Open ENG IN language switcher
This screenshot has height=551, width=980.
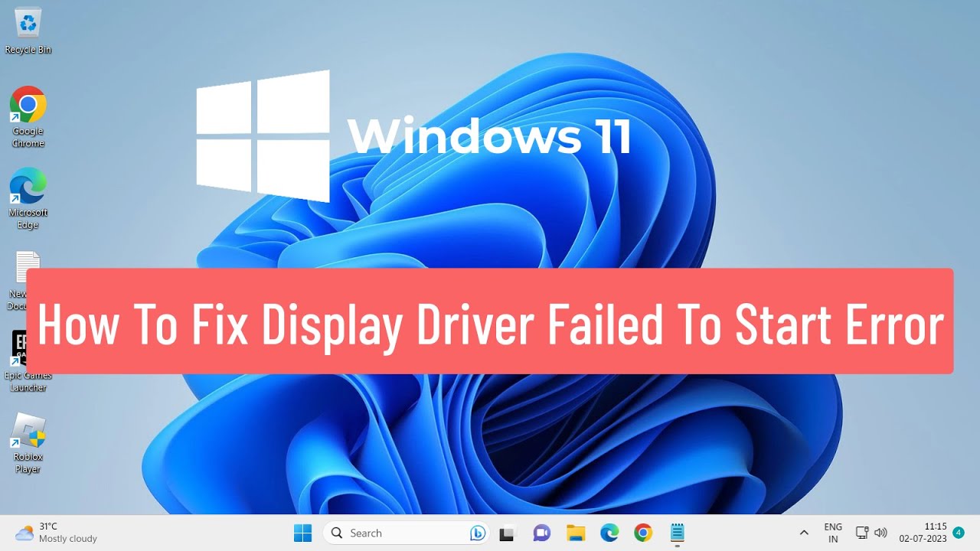[x=833, y=533]
